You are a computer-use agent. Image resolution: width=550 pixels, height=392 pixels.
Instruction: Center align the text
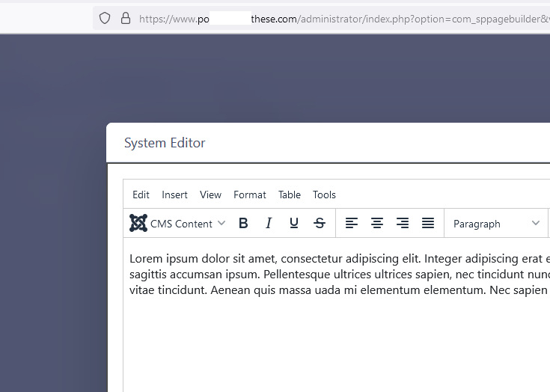coord(377,223)
